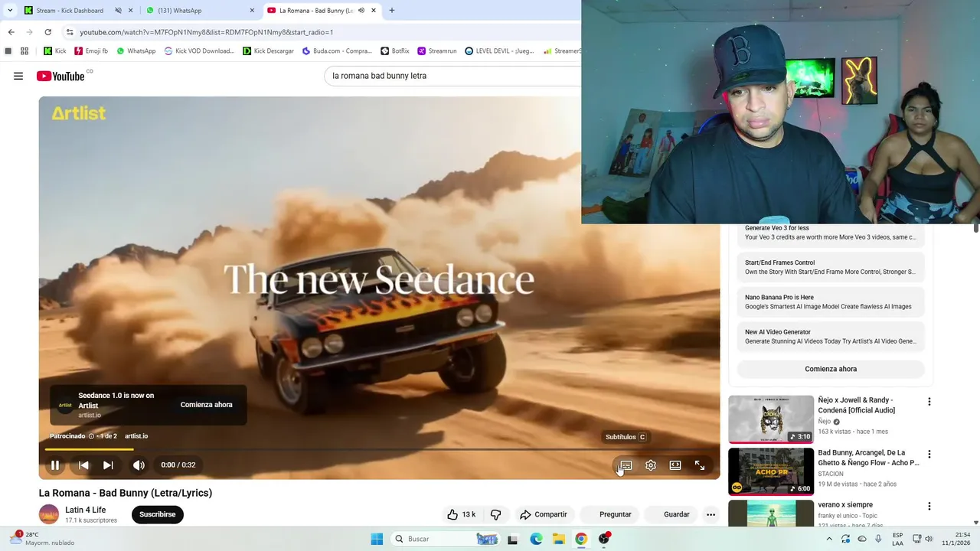Click the YouTube search field
This screenshot has width=980, height=551.
(453, 76)
